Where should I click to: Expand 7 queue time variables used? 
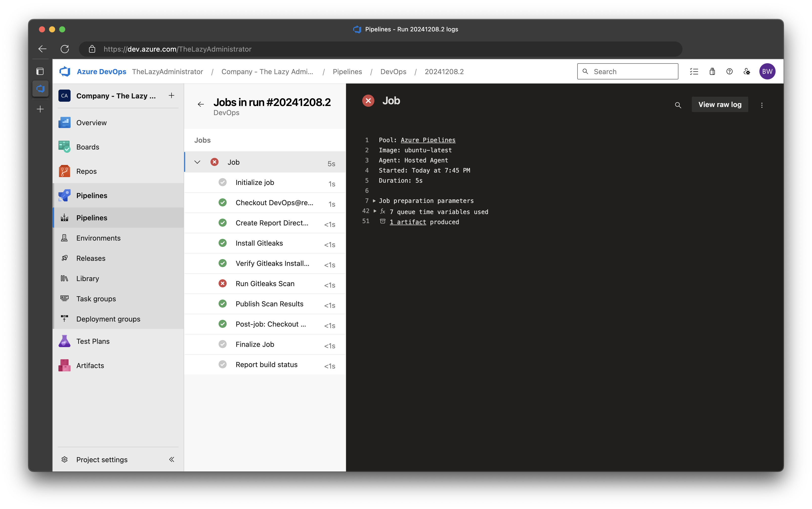(375, 211)
